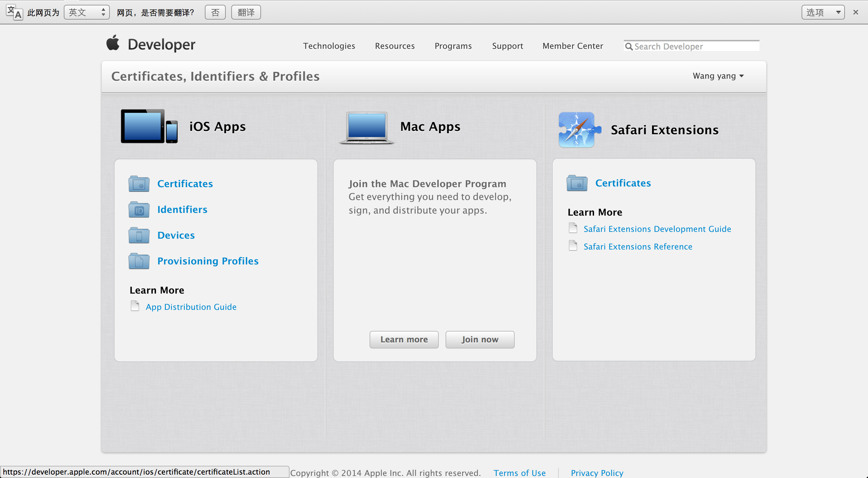Screen dimensions: 868x478
Task: Go to Member Center
Action: point(573,46)
